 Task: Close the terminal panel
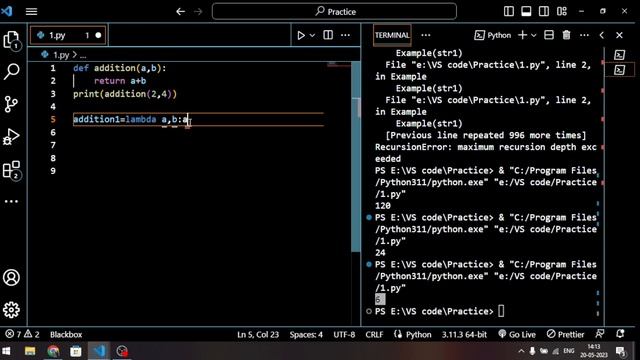point(619,35)
